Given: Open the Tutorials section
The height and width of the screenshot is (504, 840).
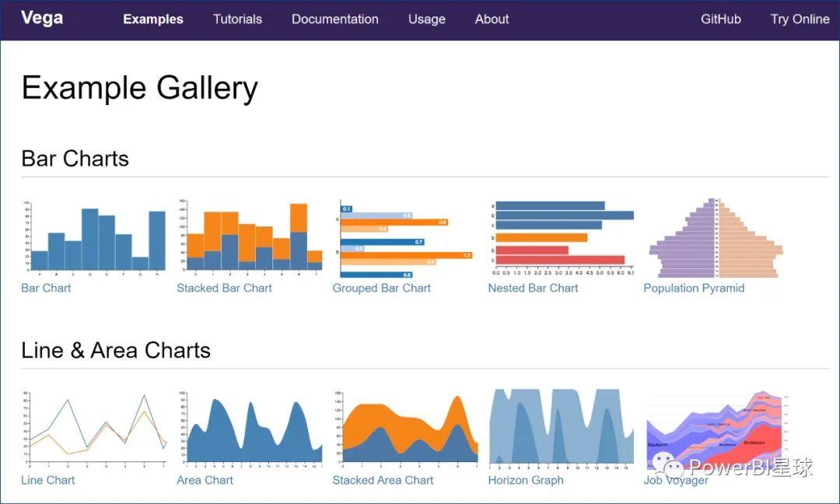Looking at the screenshot, I should coord(238,19).
